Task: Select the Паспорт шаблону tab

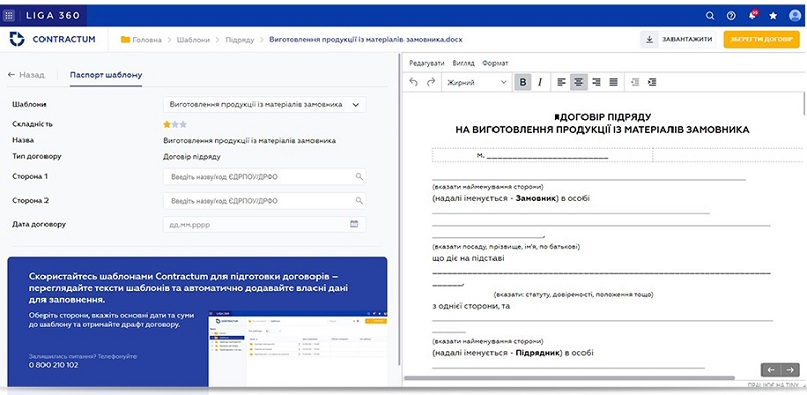Action: tap(106, 75)
